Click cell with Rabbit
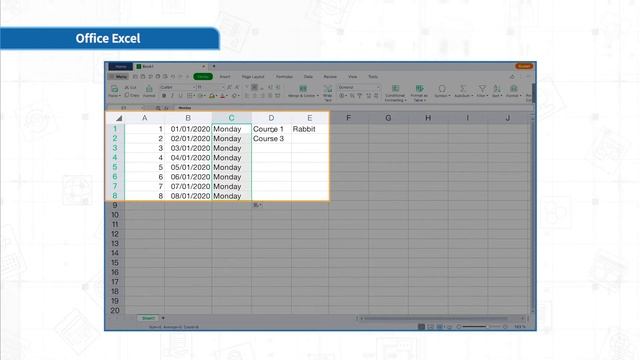Viewport: 640px width, 360px height. [x=310, y=129]
